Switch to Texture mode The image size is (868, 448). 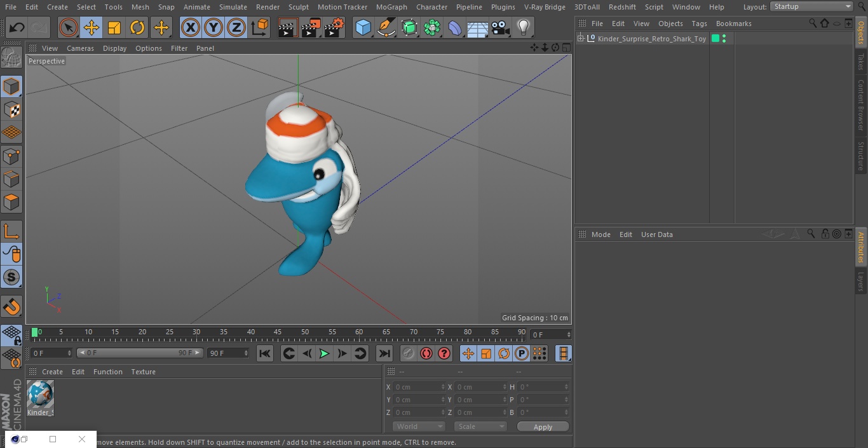[11, 110]
